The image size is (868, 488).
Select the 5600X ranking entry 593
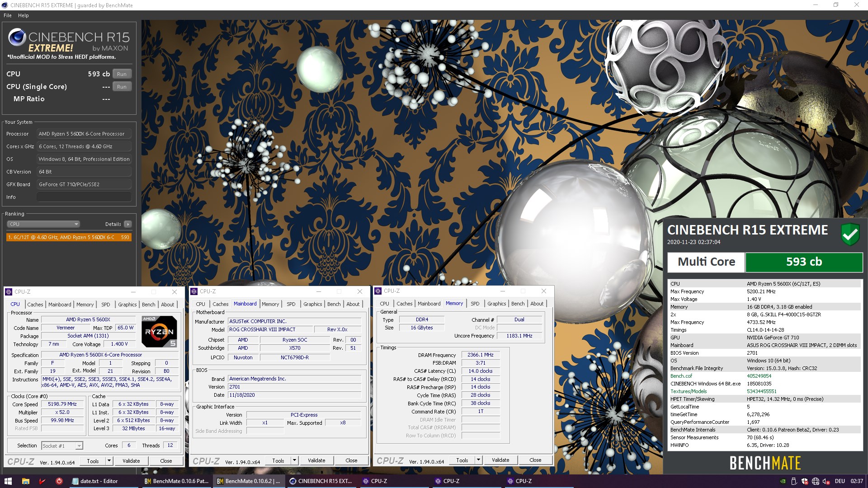pos(69,237)
